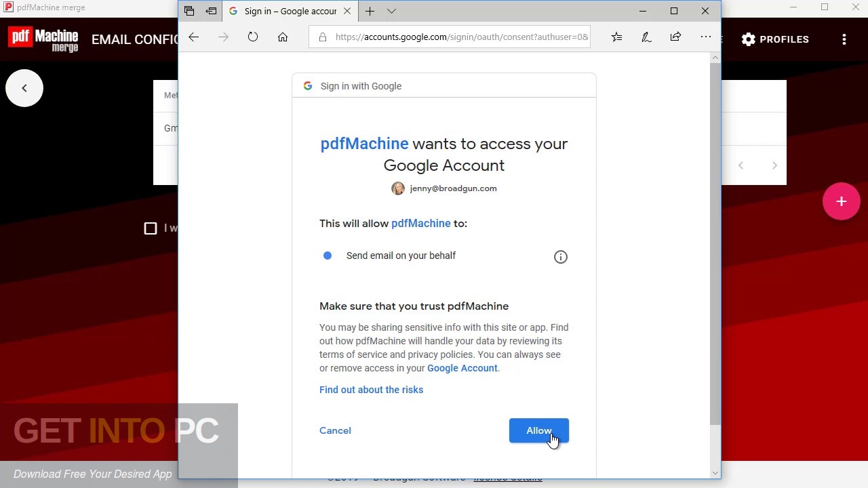Refresh the Google sign-in page
The image size is (868, 488).
253,37
